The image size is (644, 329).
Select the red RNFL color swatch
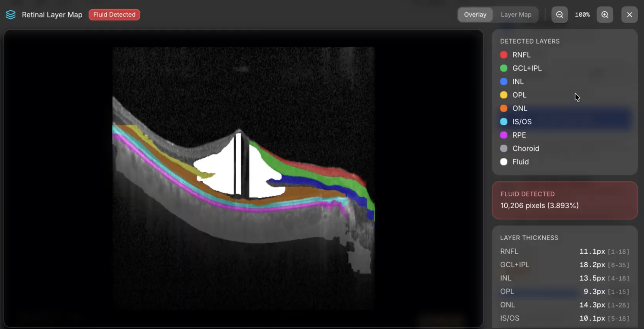click(504, 55)
